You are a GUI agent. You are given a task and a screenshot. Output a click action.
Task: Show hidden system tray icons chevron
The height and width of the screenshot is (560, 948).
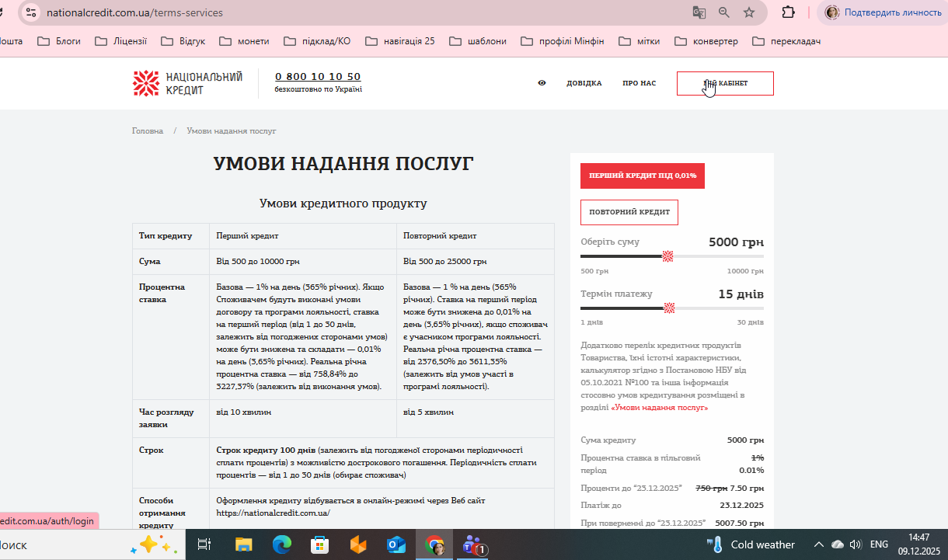point(818,544)
